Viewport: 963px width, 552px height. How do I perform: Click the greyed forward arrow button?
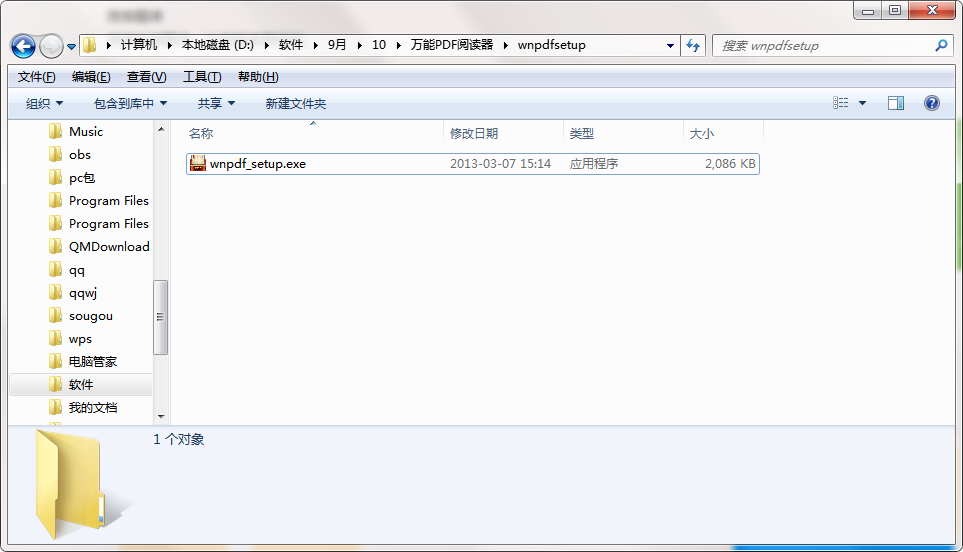pos(51,46)
